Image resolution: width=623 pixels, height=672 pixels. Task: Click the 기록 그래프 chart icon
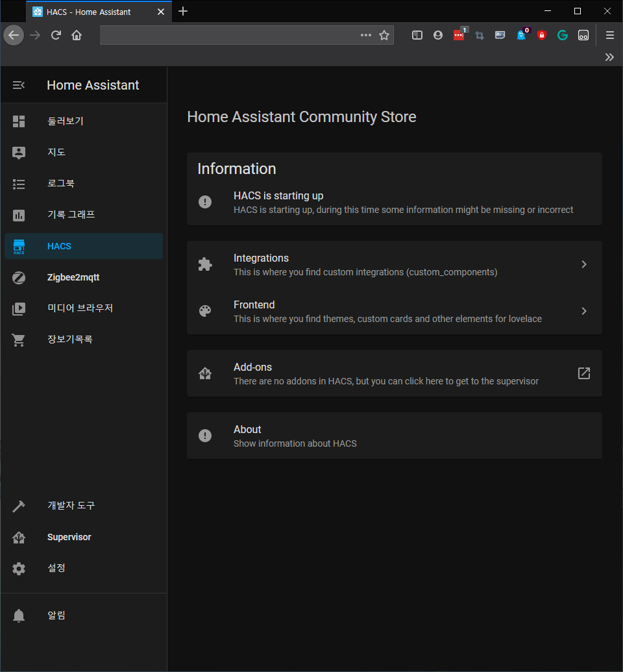[x=19, y=215]
